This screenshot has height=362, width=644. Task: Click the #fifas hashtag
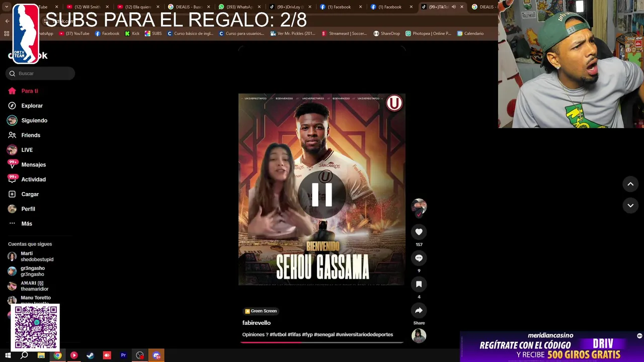[x=294, y=335]
